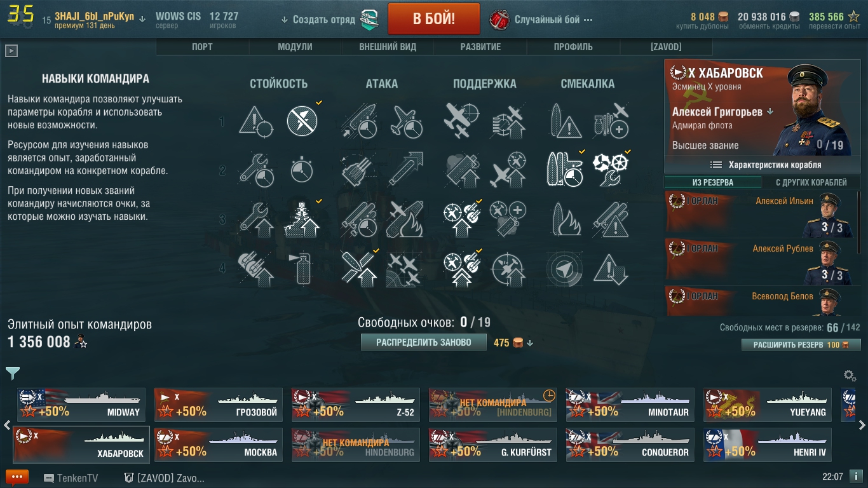Select the row 2 wrench-and-timer skill in Стойкость
The height and width of the screenshot is (488, 868).
[x=255, y=170]
